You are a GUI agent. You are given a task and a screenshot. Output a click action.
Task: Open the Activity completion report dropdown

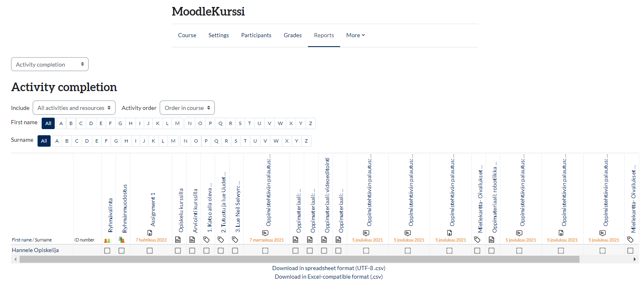(50, 65)
